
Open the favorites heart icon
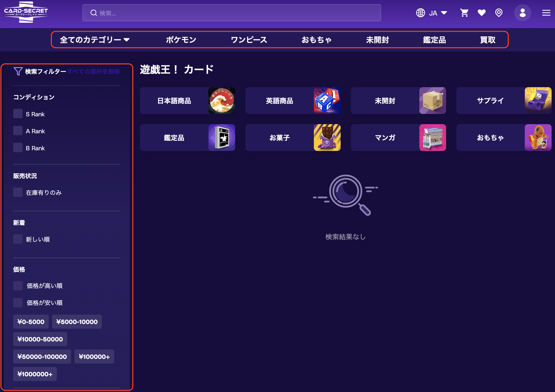(x=481, y=13)
